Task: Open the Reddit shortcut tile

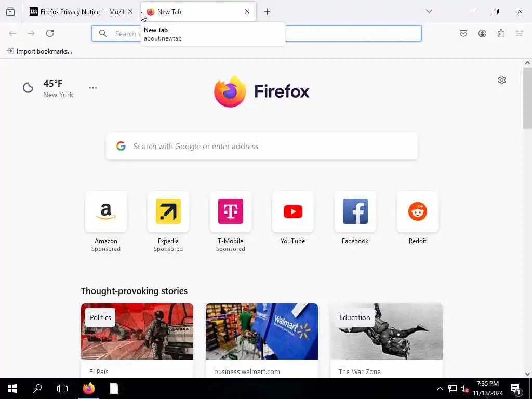Action: [417, 218]
